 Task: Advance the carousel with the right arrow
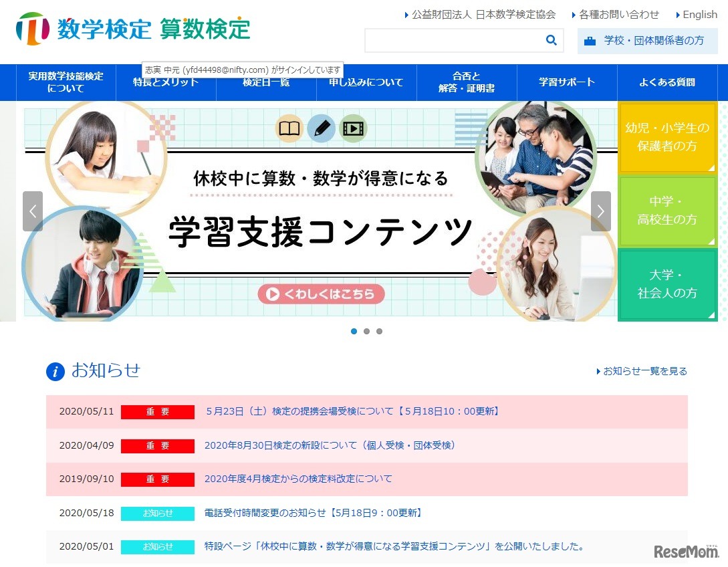[600, 211]
